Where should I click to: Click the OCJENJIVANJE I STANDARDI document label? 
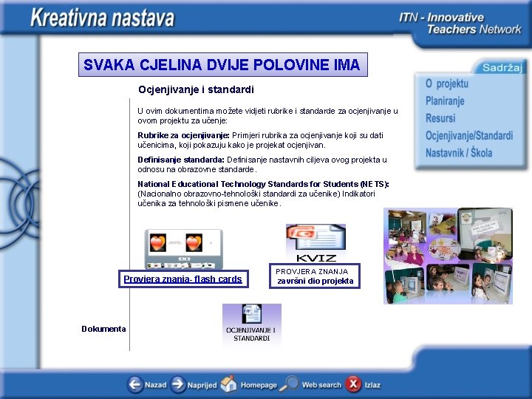click(251, 334)
